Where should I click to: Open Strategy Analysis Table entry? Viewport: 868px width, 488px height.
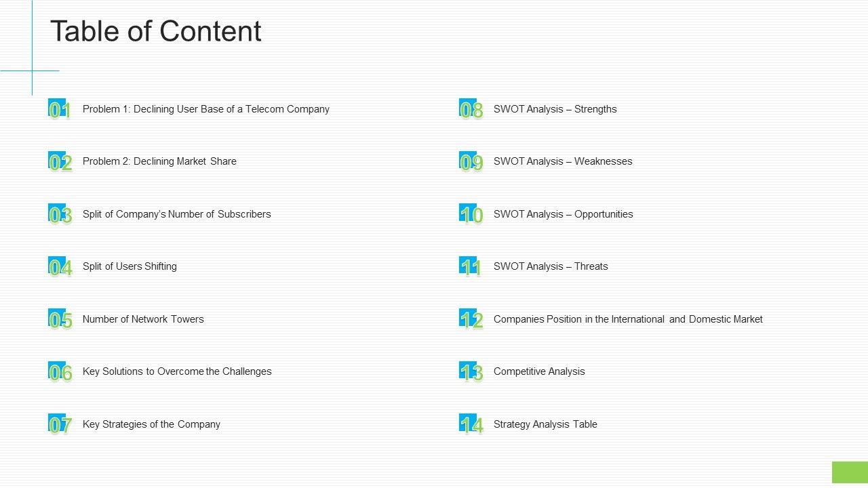545,424
